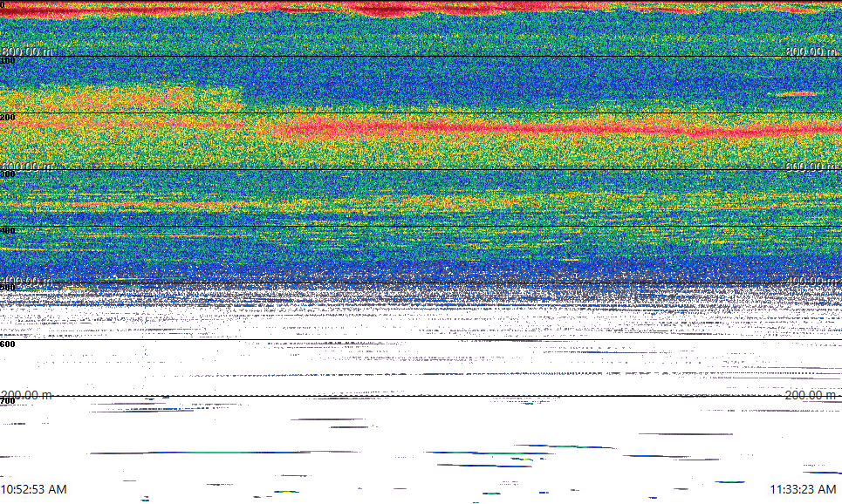842x504 pixels.
Task: Click the 11:33:23 AM end timestamp
Action: [803, 489]
